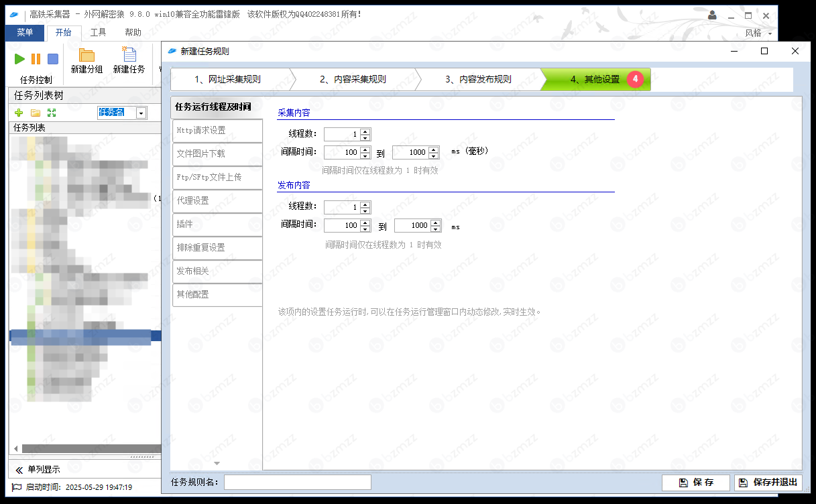The width and height of the screenshot is (816, 504).
Task: Select the 任务运行线程及时间 side tab
Action: pyautogui.click(x=217, y=107)
